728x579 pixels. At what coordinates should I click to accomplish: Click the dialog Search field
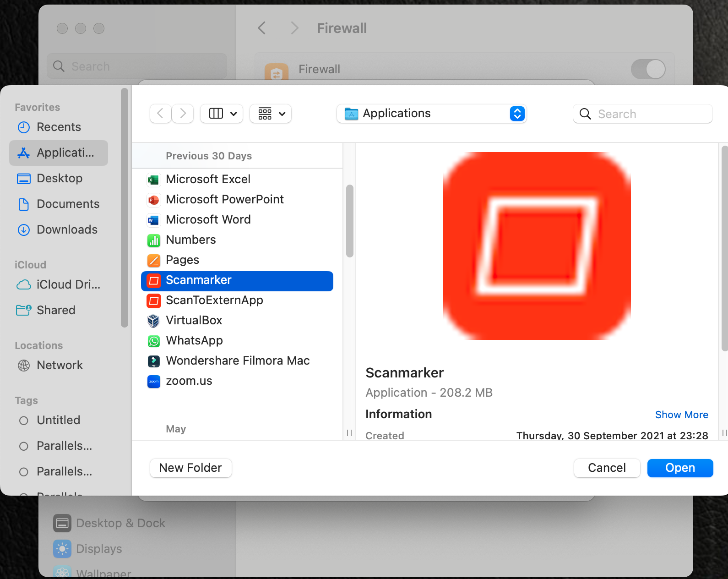click(x=642, y=114)
